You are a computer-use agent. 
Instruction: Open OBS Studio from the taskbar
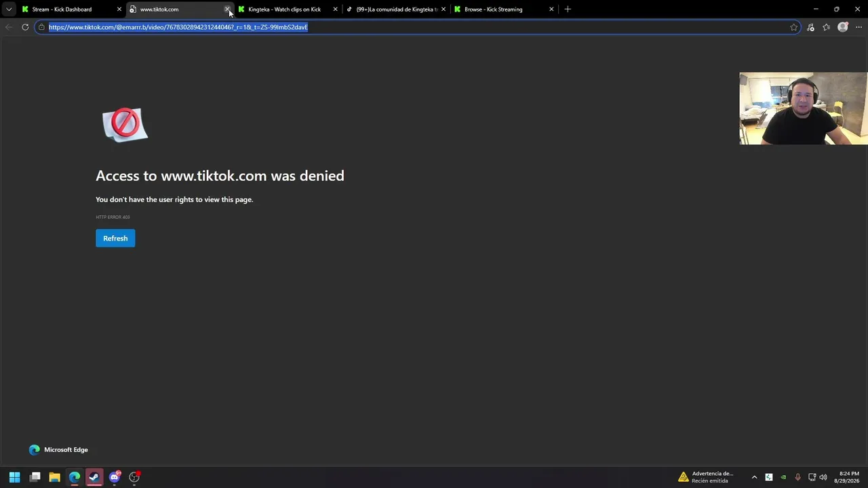coord(134,477)
